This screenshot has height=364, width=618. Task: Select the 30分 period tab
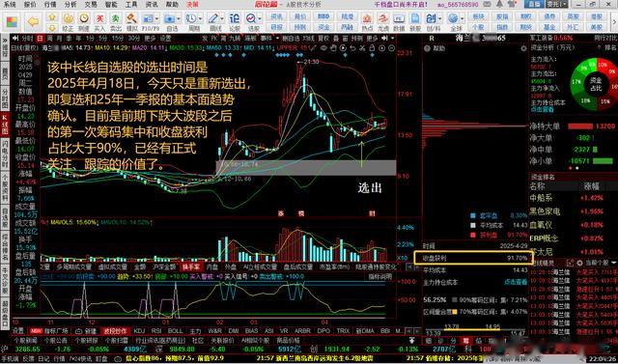coord(133,39)
